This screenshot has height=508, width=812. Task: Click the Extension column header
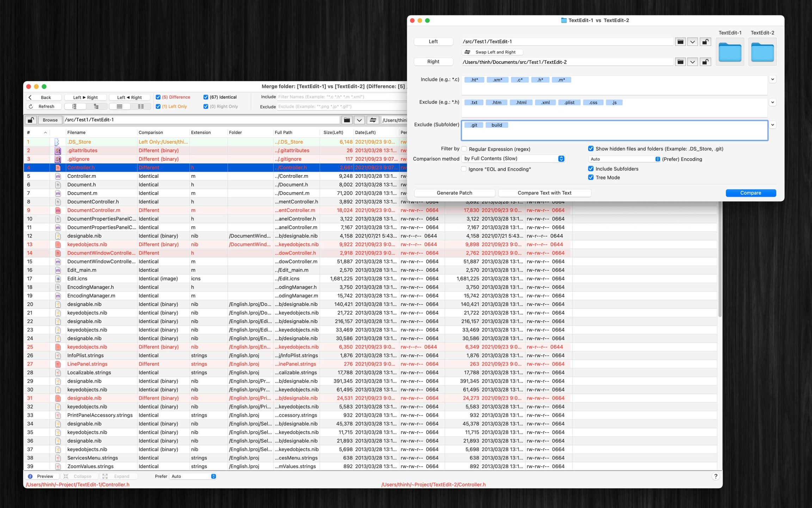point(201,133)
